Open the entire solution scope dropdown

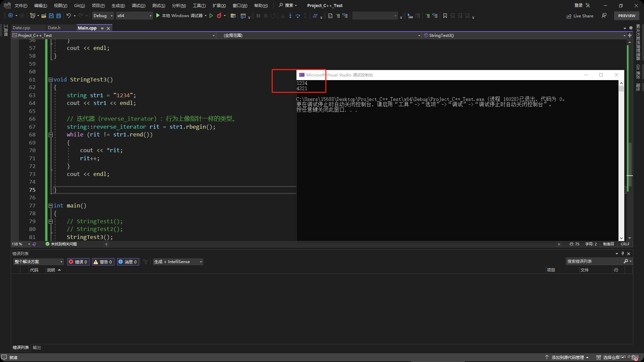(x=39, y=262)
